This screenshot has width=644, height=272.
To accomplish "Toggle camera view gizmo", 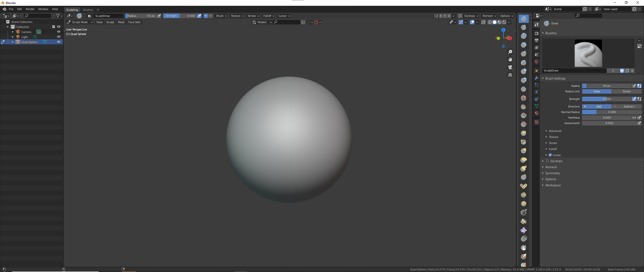I will coord(510,67).
